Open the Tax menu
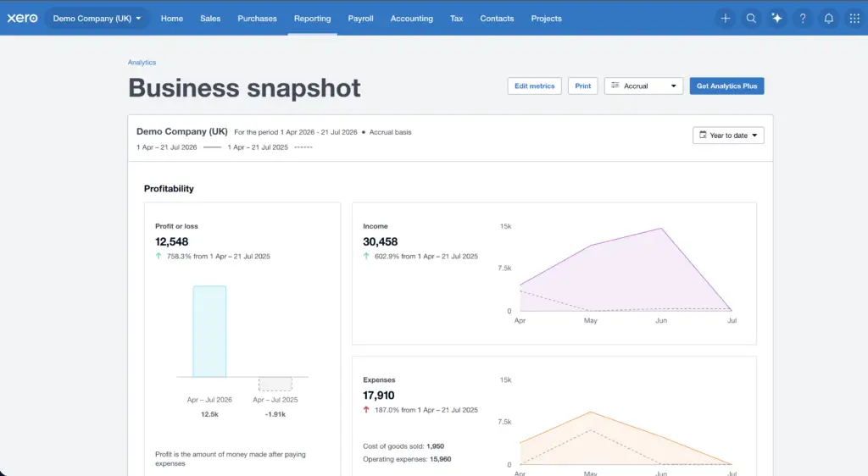Screen dimensions: 868x476 point(456,19)
